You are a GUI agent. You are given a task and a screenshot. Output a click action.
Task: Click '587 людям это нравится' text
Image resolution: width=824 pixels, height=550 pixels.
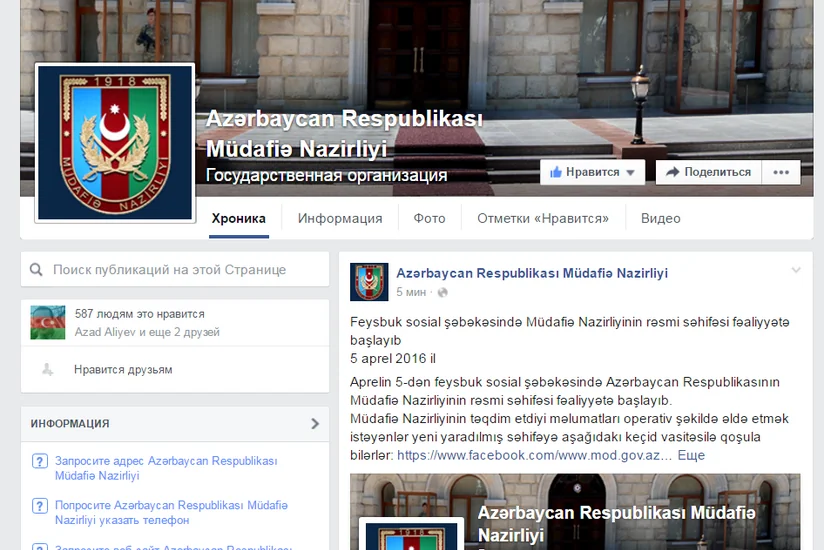(139, 314)
